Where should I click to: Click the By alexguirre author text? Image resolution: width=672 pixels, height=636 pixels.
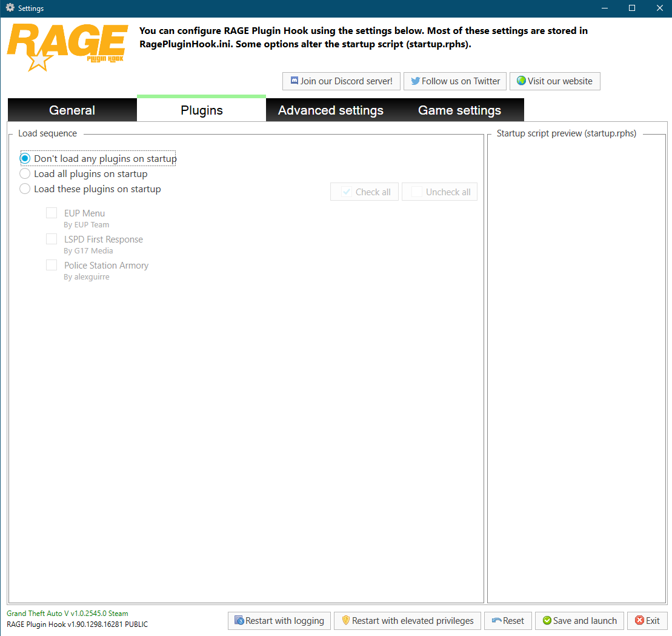[87, 276]
